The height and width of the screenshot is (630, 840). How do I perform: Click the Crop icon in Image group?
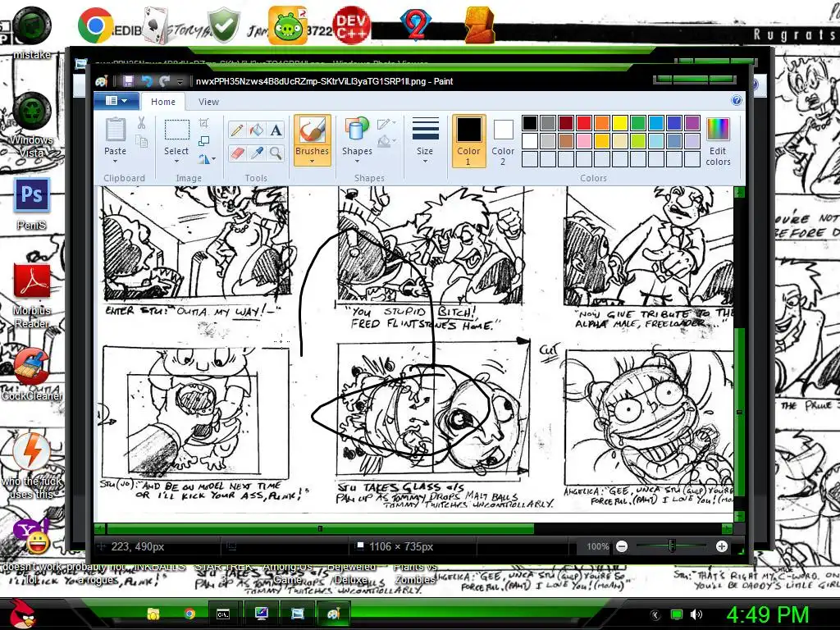click(203, 123)
